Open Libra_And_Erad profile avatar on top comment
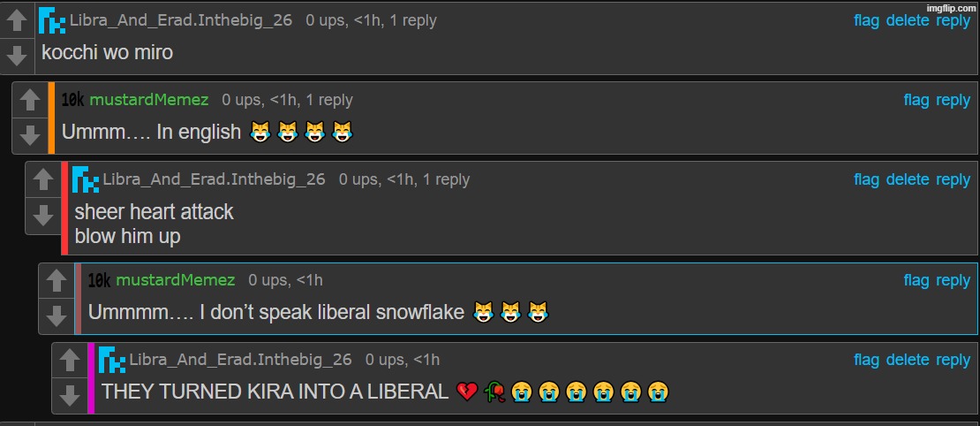The height and width of the screenshot is (426, 980). pyautogui.click(x=52, y=20)
